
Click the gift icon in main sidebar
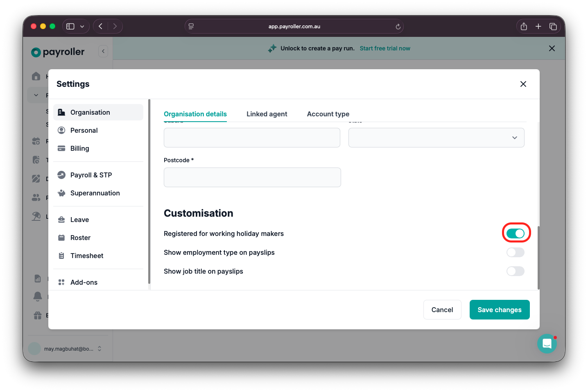[x=38, y=315]
